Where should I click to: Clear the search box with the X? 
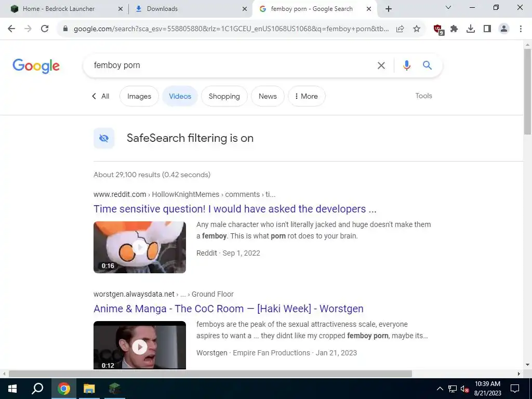coord(381,65)
